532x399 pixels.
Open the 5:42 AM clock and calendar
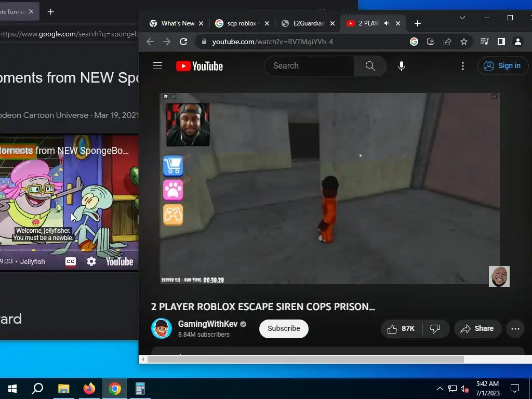tap(487, 389)
